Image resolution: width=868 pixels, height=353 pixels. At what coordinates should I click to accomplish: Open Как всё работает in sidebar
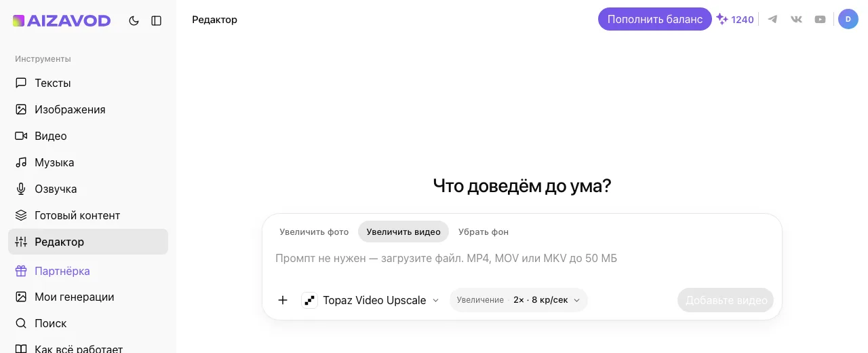[x=88, y=349]
